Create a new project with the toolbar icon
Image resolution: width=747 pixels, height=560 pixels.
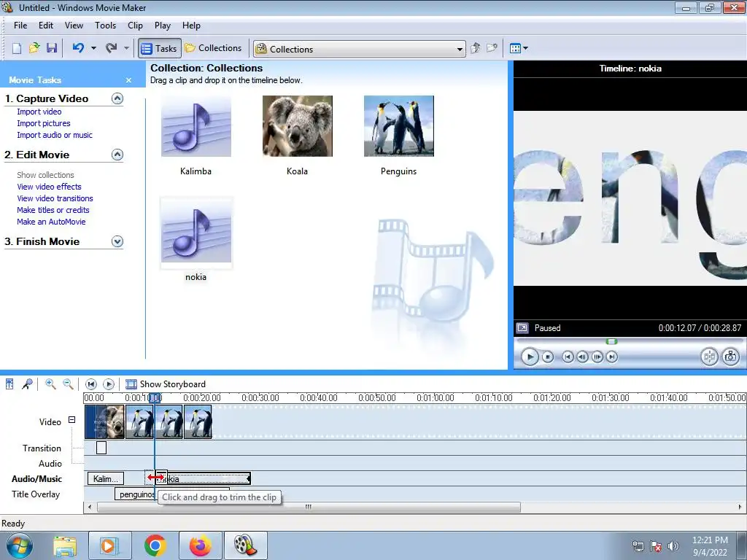17,48
